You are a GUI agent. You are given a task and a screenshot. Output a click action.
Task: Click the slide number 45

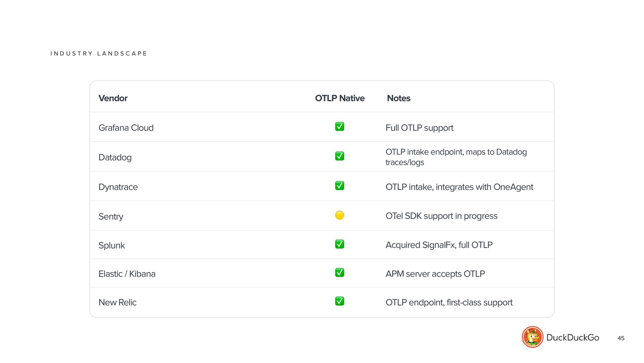[x=621, y=338]
